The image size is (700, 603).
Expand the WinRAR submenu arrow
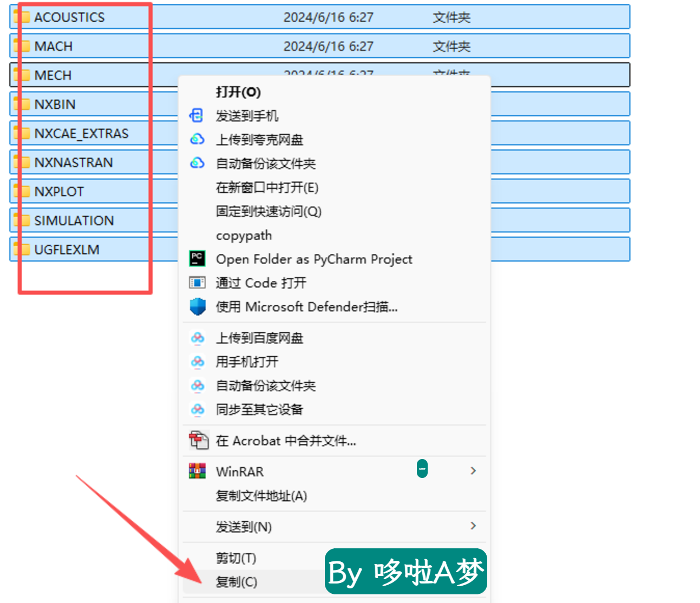(x=473, y=471)
